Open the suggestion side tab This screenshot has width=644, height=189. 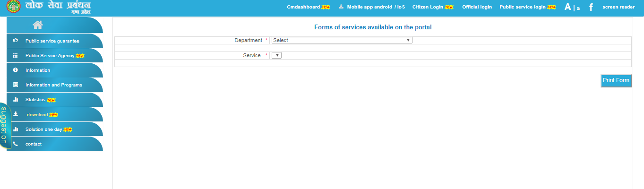click(4, 126)
